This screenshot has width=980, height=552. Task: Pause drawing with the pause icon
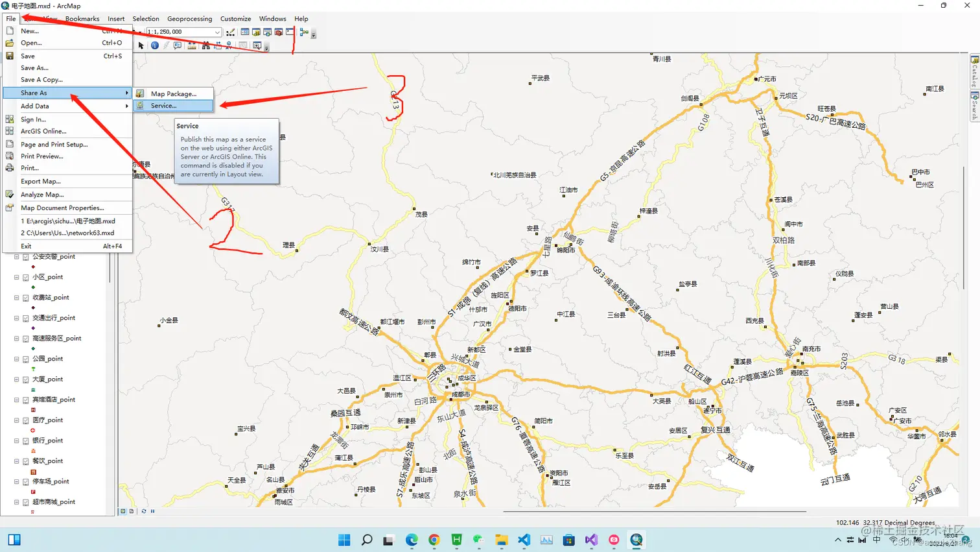pyautogui.click(x=153, y=511)
